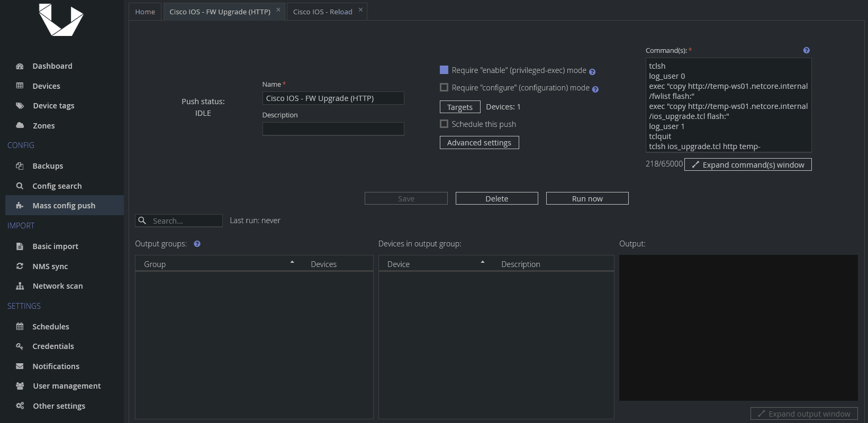
Task: Open Device tags page
Action: pyautogui.click(x=53, y=106)
